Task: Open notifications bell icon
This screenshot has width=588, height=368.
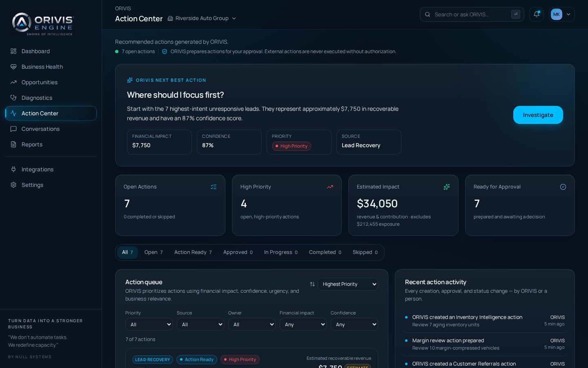Action: pos(537,14)
